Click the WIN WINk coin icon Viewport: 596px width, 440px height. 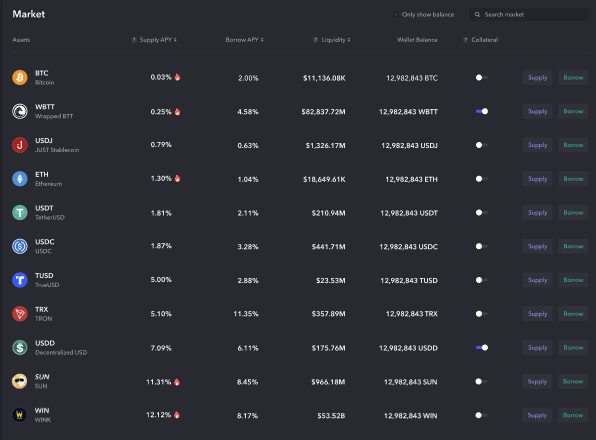[x=19, y=415]
